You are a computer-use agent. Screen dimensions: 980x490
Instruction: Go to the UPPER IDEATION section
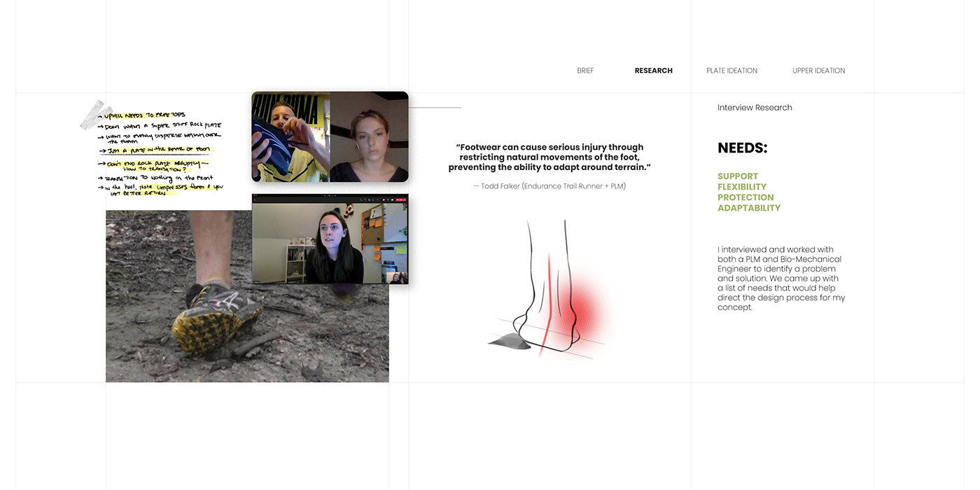818,70
